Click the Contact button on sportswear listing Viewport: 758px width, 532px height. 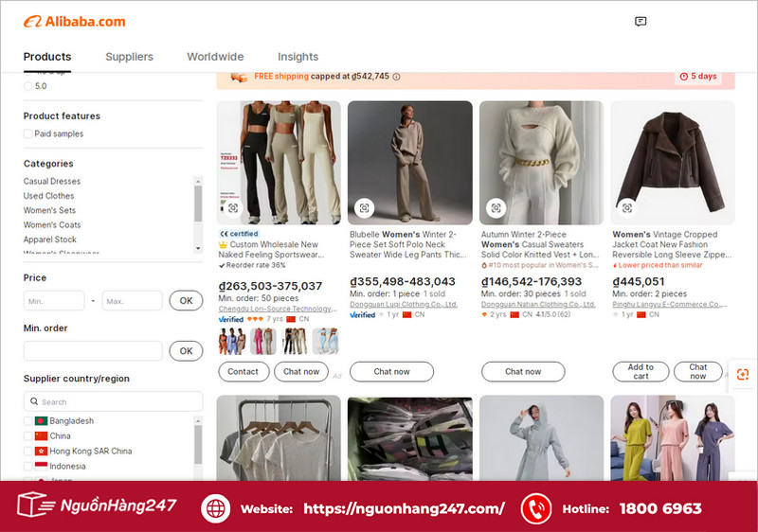point(244,372)
